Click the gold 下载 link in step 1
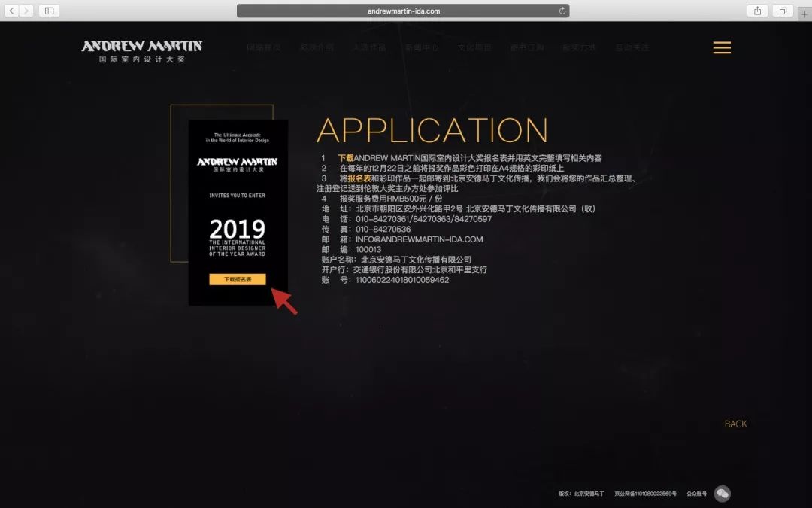The height and width of the screenshot is (508, 812). [x=345, y=158]
